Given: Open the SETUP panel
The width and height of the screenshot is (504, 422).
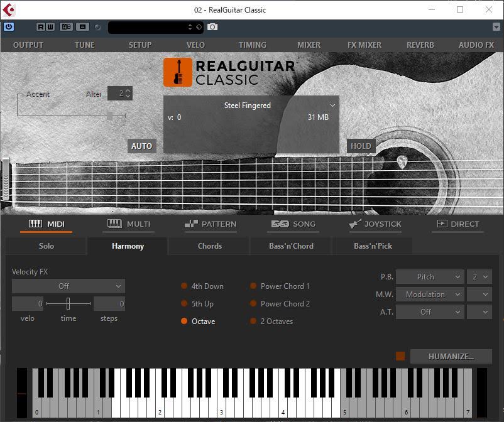Looking at the screenshot, I should 140,45.
